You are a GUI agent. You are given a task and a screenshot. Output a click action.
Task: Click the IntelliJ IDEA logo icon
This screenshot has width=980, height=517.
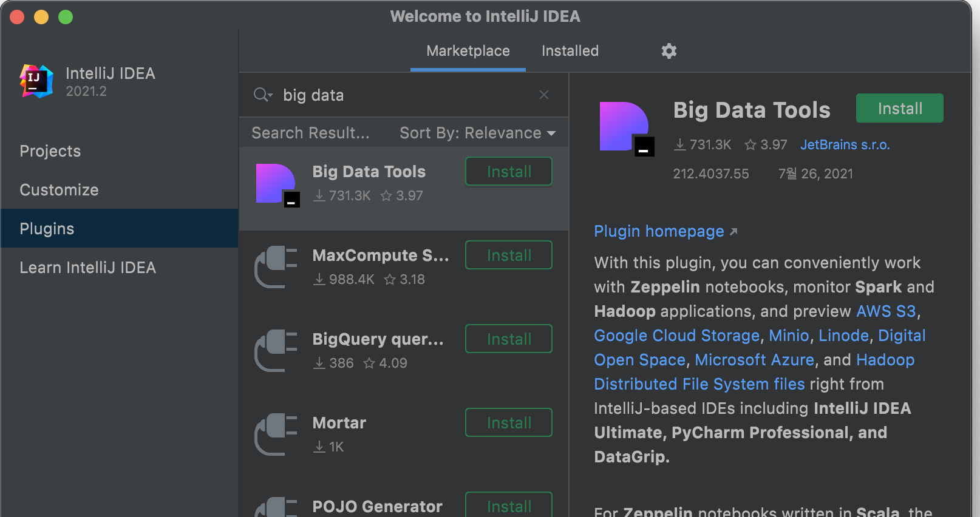click(x=36, y=81)
